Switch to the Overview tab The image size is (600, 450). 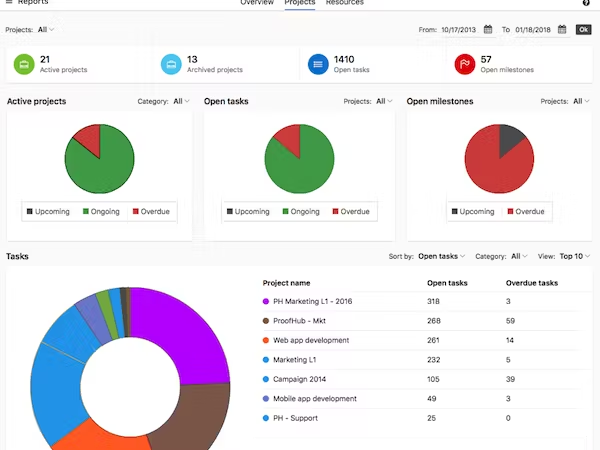(257, 3)
